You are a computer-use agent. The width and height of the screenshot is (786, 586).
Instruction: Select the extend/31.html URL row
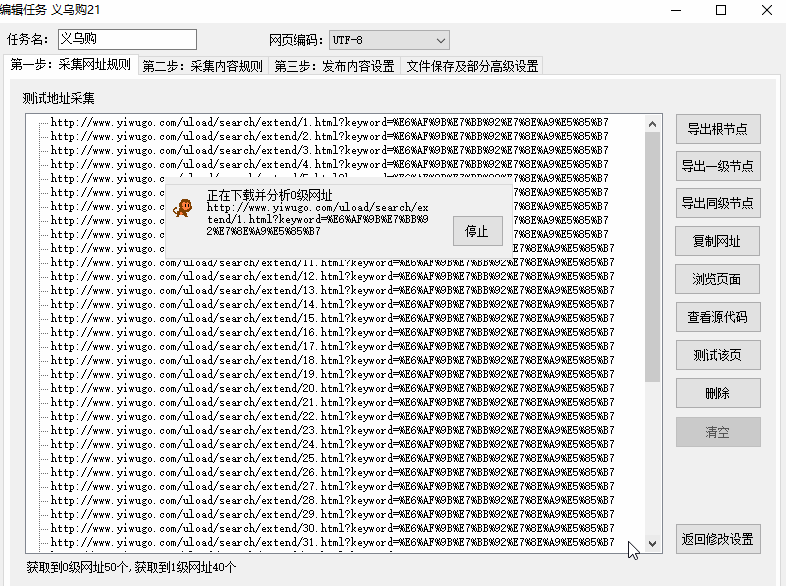pos(332,542)
